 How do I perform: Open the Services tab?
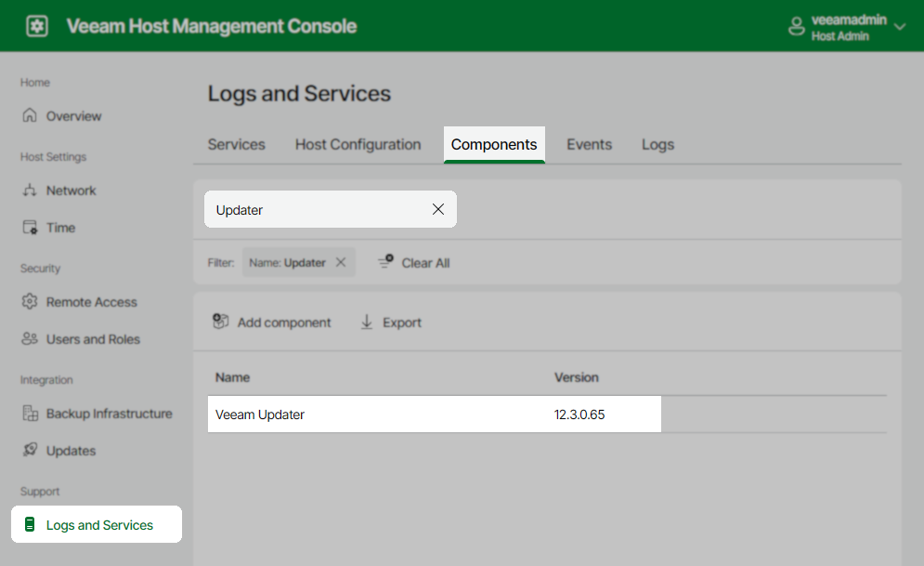(x=236, y=144)
